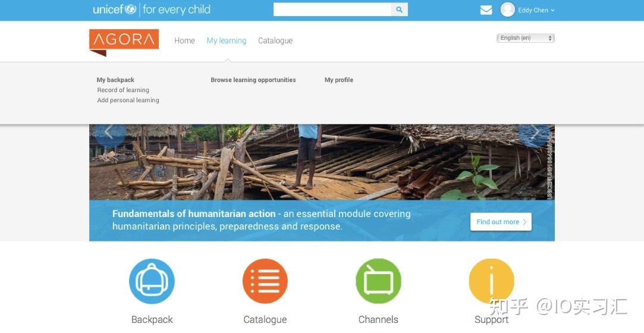Go to Catalogue in top navigation
The height and width of the screenshot is (333, 644).
point(275,40)
